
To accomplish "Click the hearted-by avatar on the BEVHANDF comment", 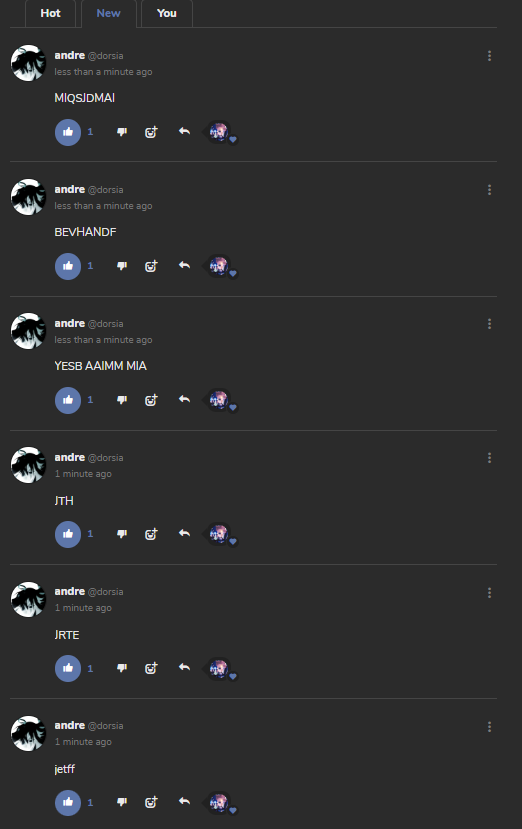I will pyautogui.click(x=218, y=265).
